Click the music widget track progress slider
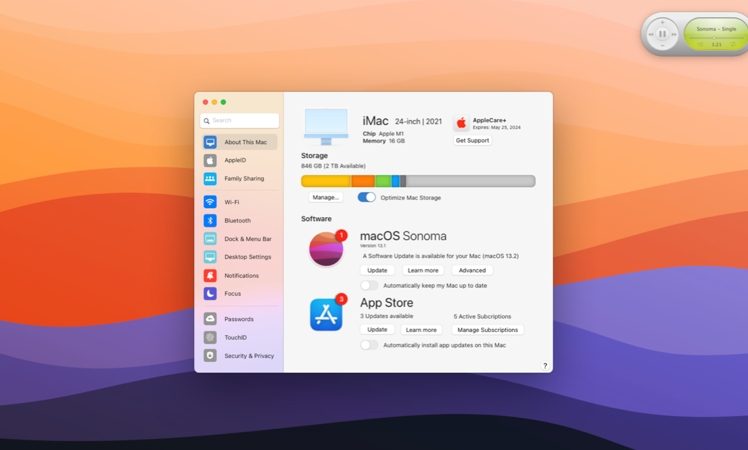This screenshot has height=450, width=748. (716, 38)
